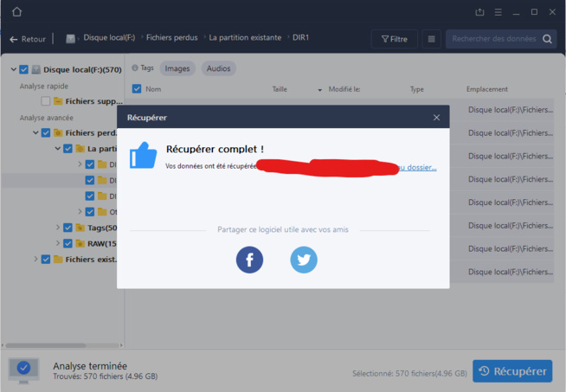Click the Retour back arrow
Viewport: 566px width, 392px height.
(x=14, y=39)
